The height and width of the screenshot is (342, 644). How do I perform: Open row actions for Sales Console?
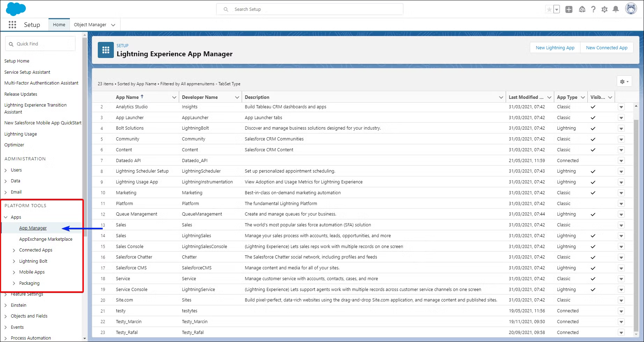(x=621, y=247)
